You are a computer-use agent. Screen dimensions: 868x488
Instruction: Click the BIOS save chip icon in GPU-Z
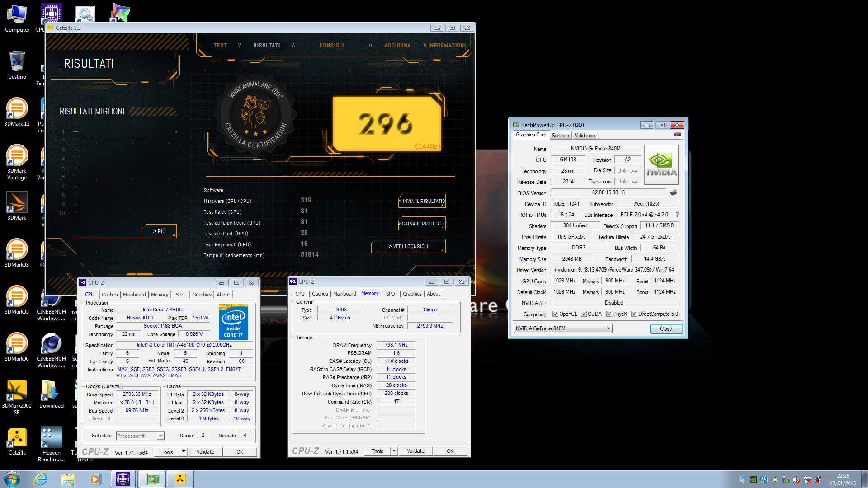coord(674,192)
